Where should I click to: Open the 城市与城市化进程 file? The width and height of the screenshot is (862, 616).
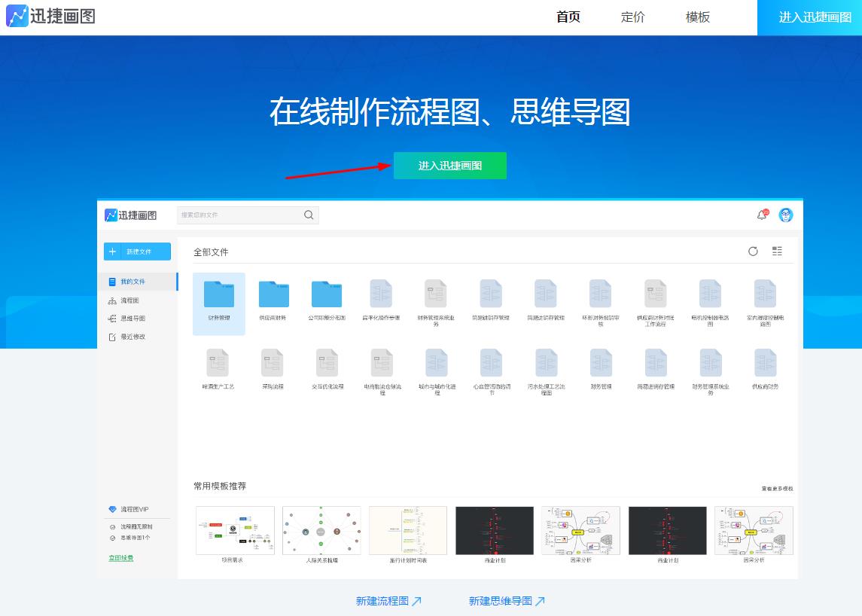tap(437, 371)
